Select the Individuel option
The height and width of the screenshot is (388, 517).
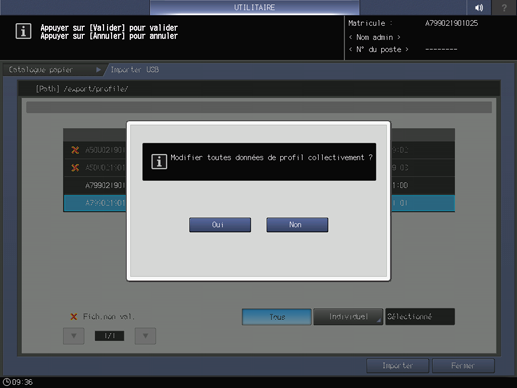point(348,317)
